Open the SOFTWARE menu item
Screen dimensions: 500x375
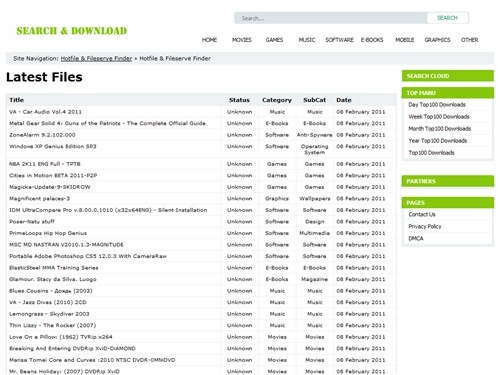pyautogui.click(x=339, y=40)
